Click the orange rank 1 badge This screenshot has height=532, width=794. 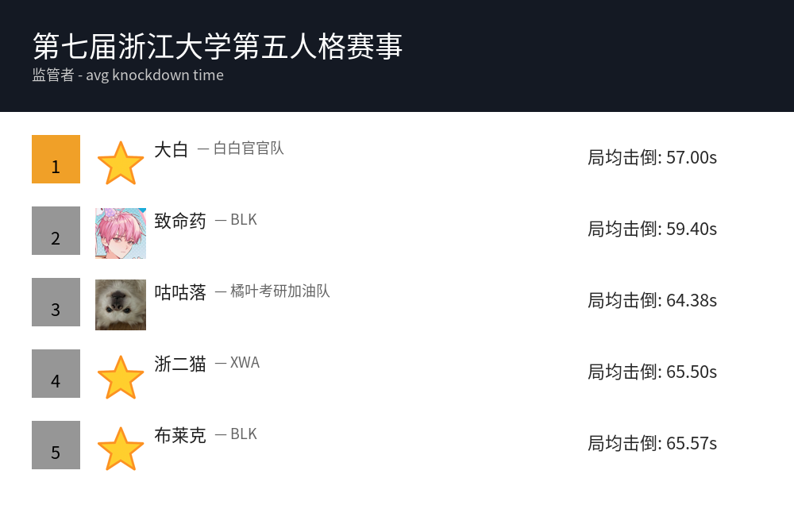pyautogui.click(x=56, y=159)
